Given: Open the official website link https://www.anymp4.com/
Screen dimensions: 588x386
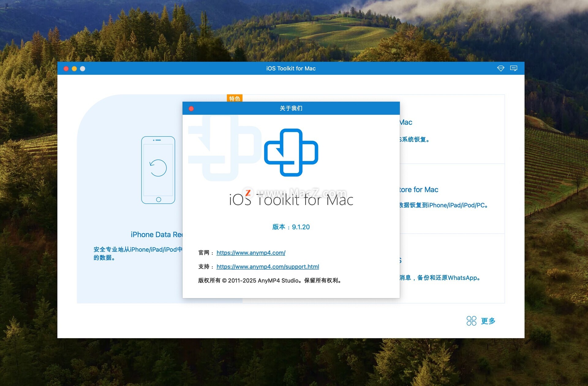Looking at the screenshot, I should (x=251, y=253).
